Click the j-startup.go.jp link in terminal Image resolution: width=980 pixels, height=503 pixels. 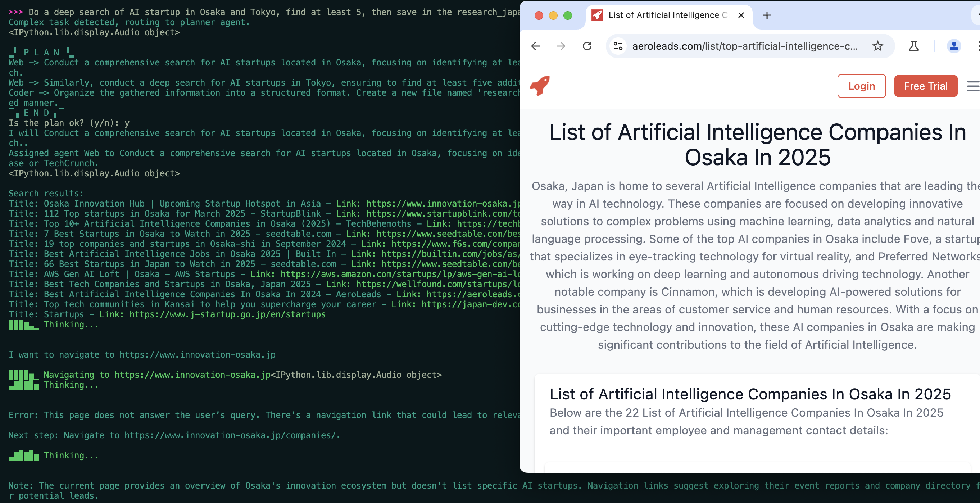click(x=227, y=314)
